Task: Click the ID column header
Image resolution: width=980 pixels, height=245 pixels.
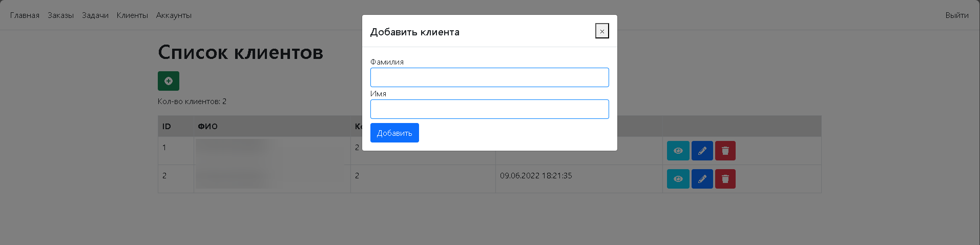Action: pyautogui.click(x=166, y=127)
